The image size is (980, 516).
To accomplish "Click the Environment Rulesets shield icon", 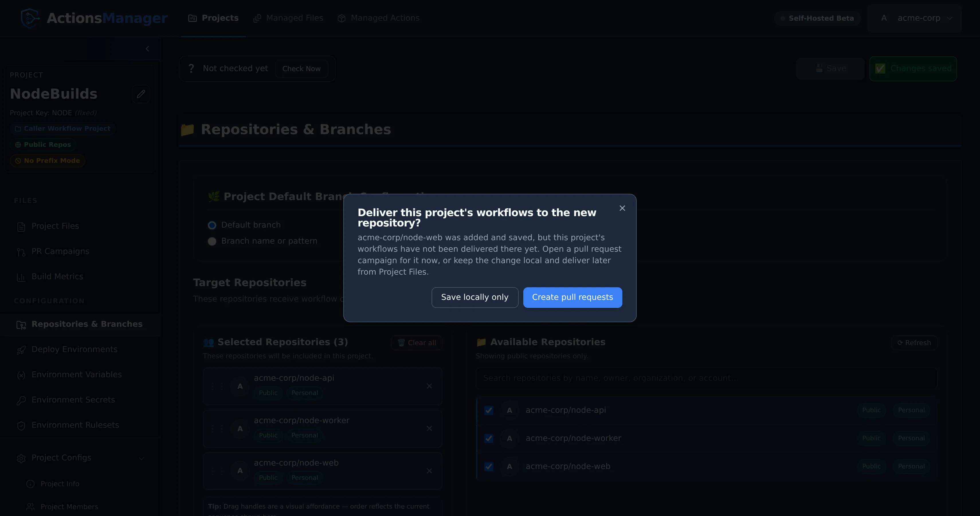I will click(x=21, y=425).
